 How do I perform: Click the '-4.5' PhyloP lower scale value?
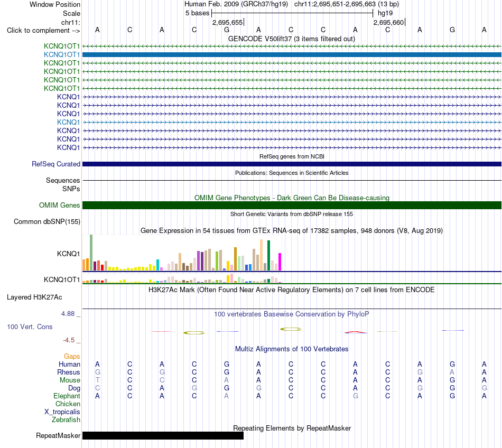coord(69,340)
